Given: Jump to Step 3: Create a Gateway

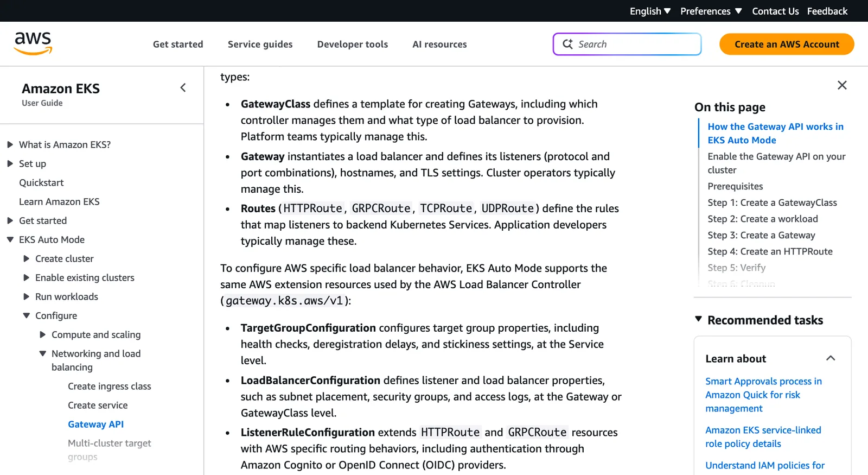Looking at the screenshot, I should pos(761,235).
